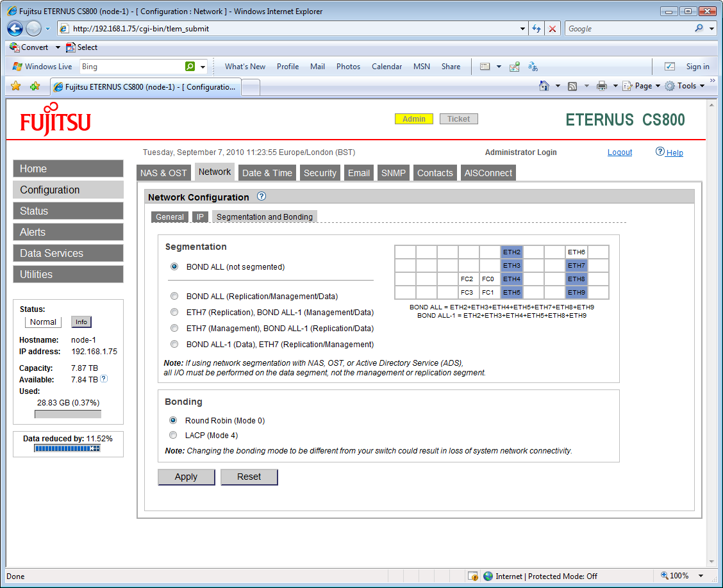Click the Ticket button
Image resolution: width=723 pixels, height=588 pixels.
459,119
